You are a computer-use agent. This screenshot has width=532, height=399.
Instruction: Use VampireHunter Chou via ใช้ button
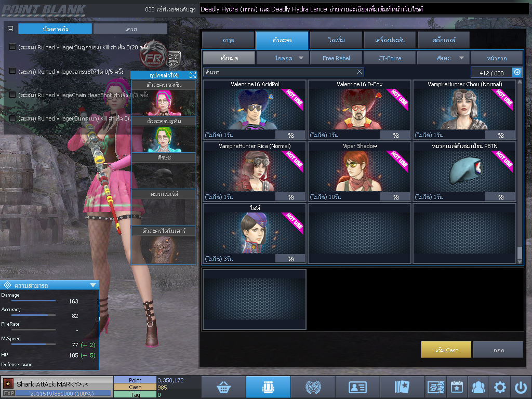[500, 135]
